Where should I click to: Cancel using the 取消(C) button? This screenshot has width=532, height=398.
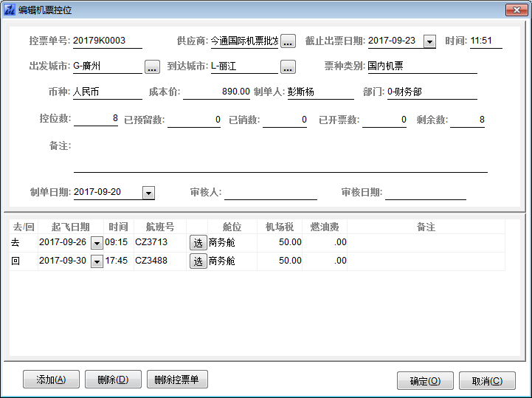coord(486,381)
